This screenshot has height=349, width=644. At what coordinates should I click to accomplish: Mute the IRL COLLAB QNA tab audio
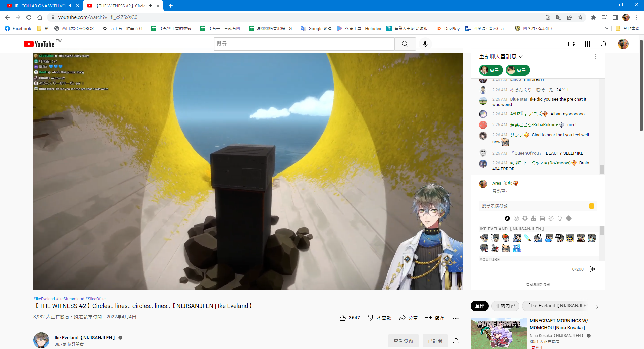pyautogui.click(x=71, y=6)
